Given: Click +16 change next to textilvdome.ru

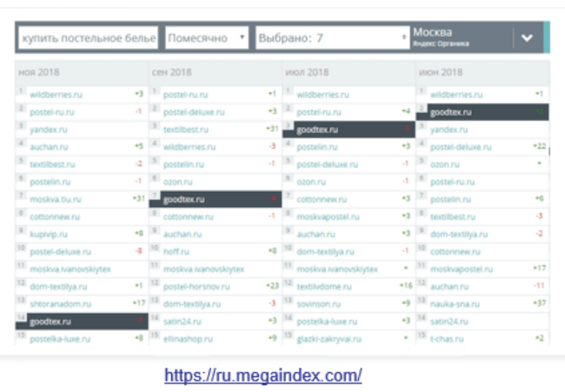Looking at the screenshot, I should pyautogui.click(x=406, y=286).
